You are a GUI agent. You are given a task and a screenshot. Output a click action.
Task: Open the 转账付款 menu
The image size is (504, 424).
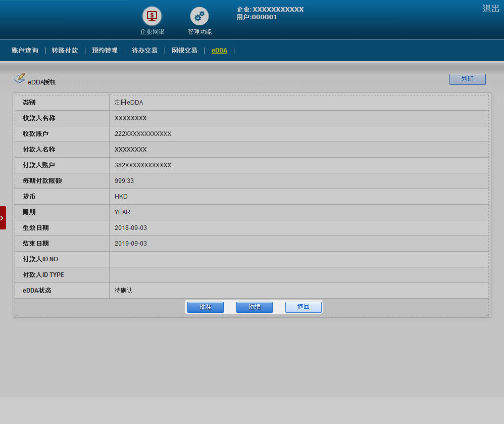(65, 51)
